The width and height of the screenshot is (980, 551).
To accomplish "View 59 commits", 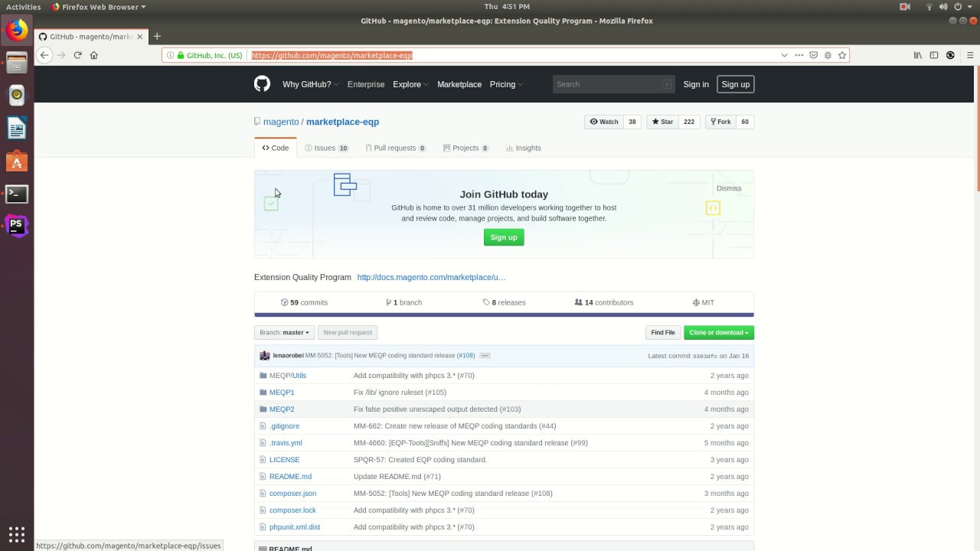I will pos(305,302).
